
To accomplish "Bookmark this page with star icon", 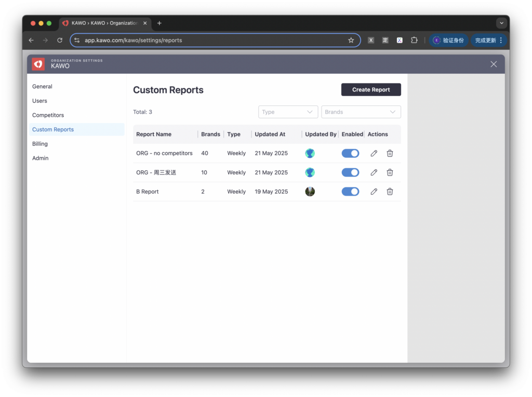I will [x=351, y=40].
